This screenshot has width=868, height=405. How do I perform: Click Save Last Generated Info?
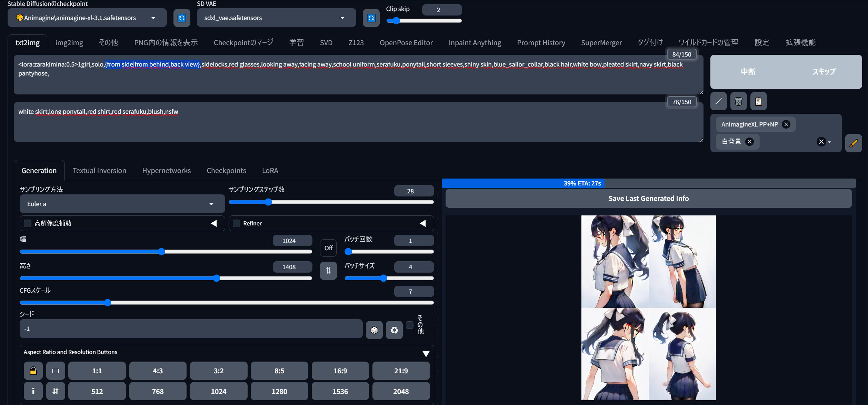point(648,199)
